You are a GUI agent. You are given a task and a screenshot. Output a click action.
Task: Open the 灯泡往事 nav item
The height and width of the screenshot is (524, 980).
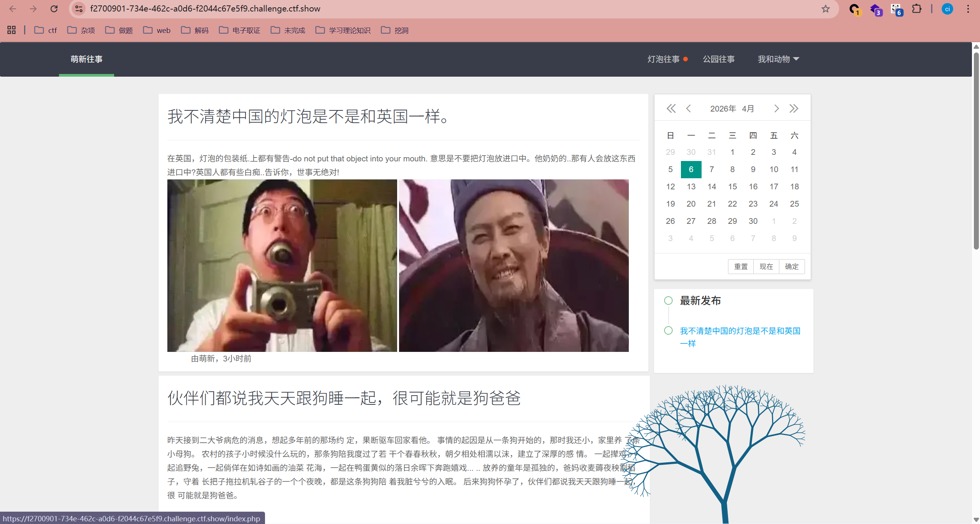click(x=664, y=59)
